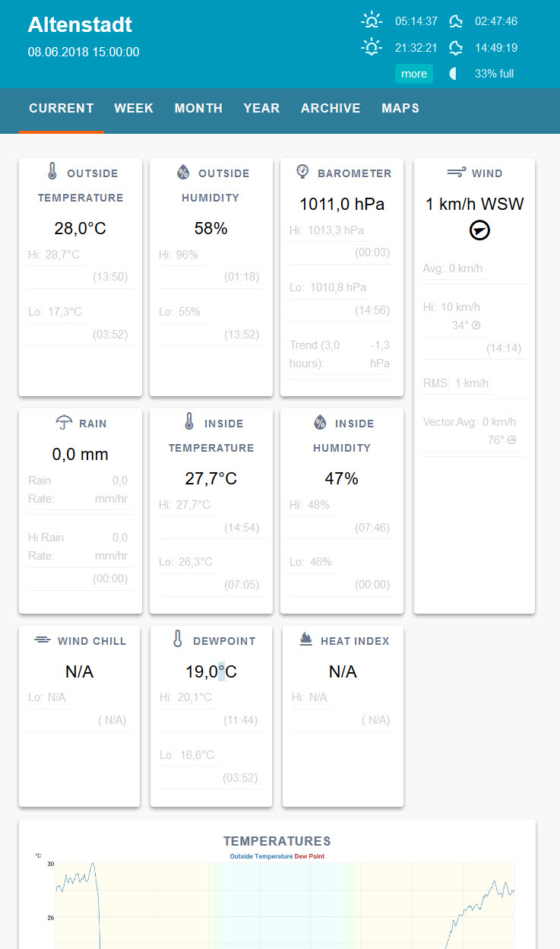Image resolution: width=560 pixels, height=949 pixels.
Task: Click the umbrella icon in Rain card
Action: 65,423
